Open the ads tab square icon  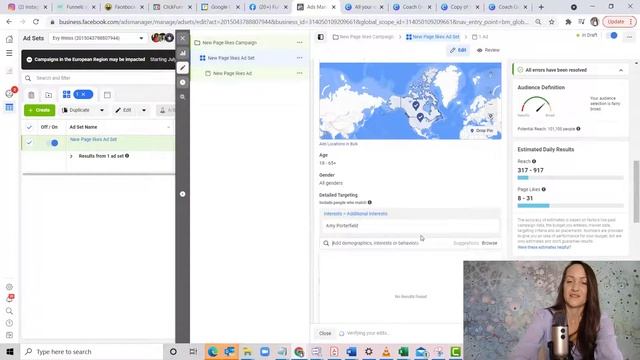coord(107,95)
